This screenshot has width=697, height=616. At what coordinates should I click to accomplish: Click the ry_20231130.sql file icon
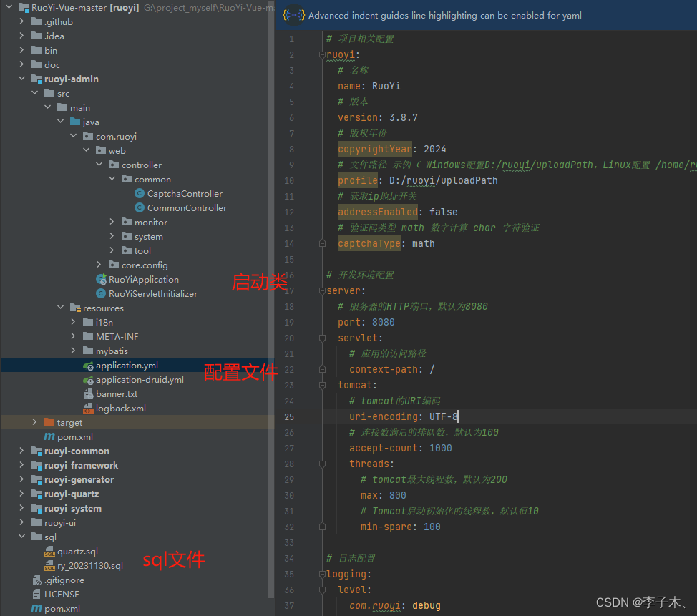[x=49, y=565]
